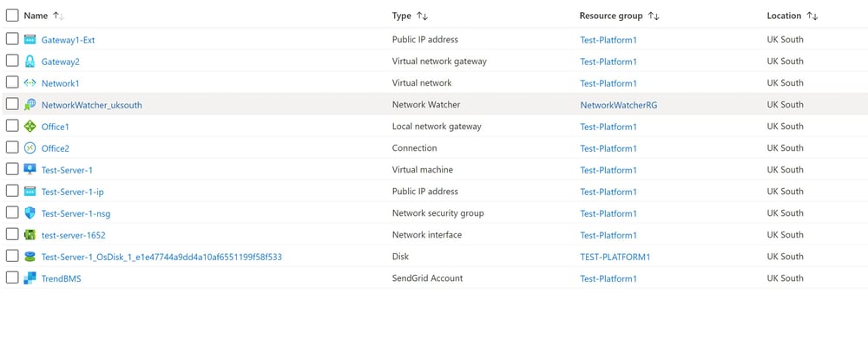This screenshot has width=868, height=346.
Task: Check the TrendBMS row checkbox
Action: [x=12, y=277]
